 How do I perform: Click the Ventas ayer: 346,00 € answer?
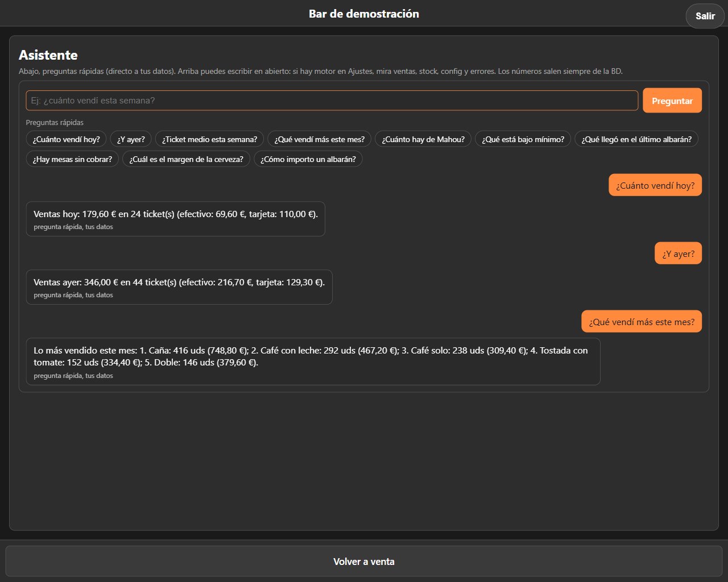[179, 287]
